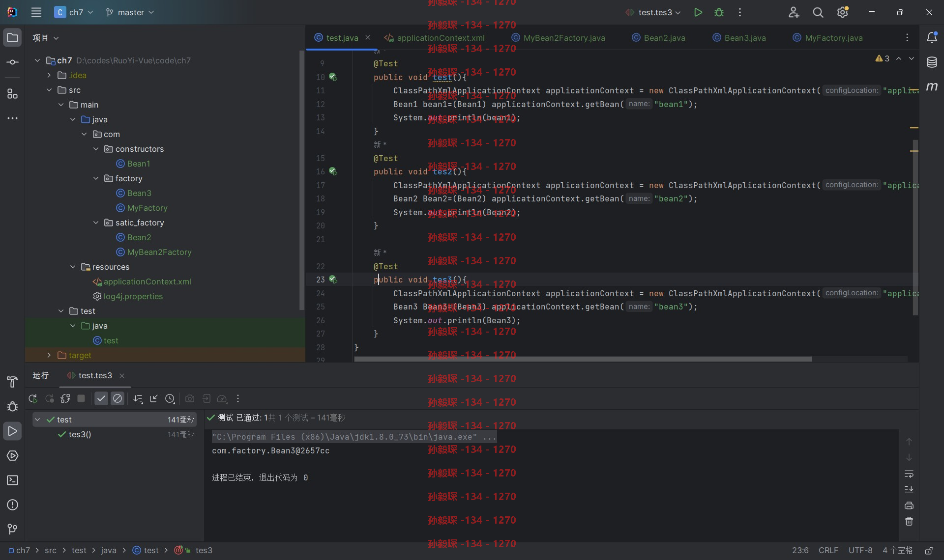Open more run actions menu
Image resolution: width=944 pixels, height=560 pixels.
pyautogui.click(x=739, y=12)
